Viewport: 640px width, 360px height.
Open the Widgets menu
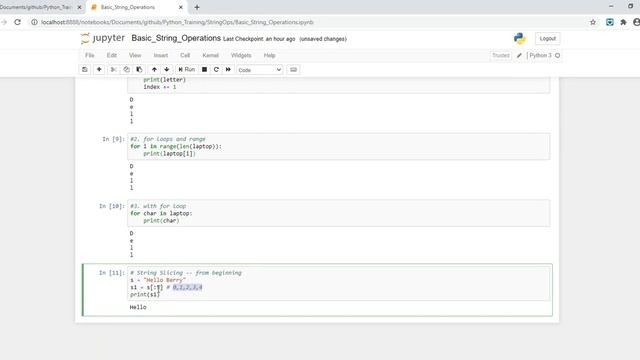pyautogui.click(x=241, y=56)
